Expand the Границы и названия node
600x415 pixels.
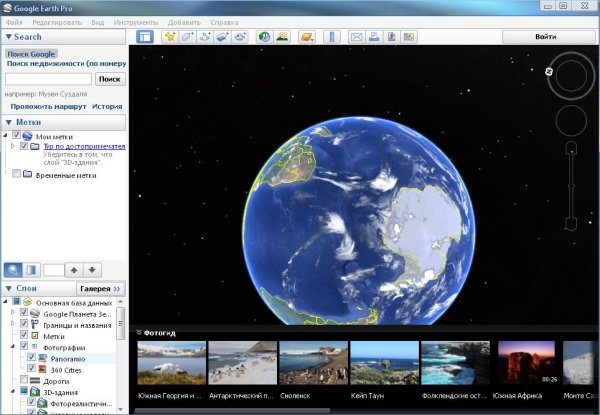coord(12,324)
